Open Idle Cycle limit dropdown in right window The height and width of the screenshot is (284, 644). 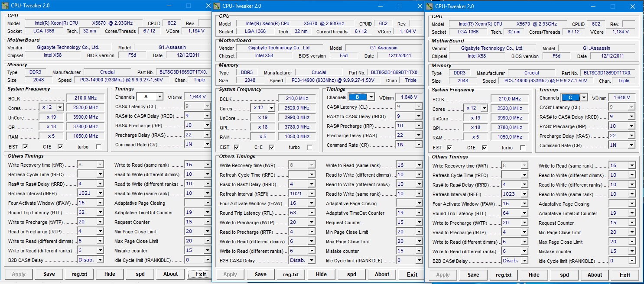click(x=632, y=261)
